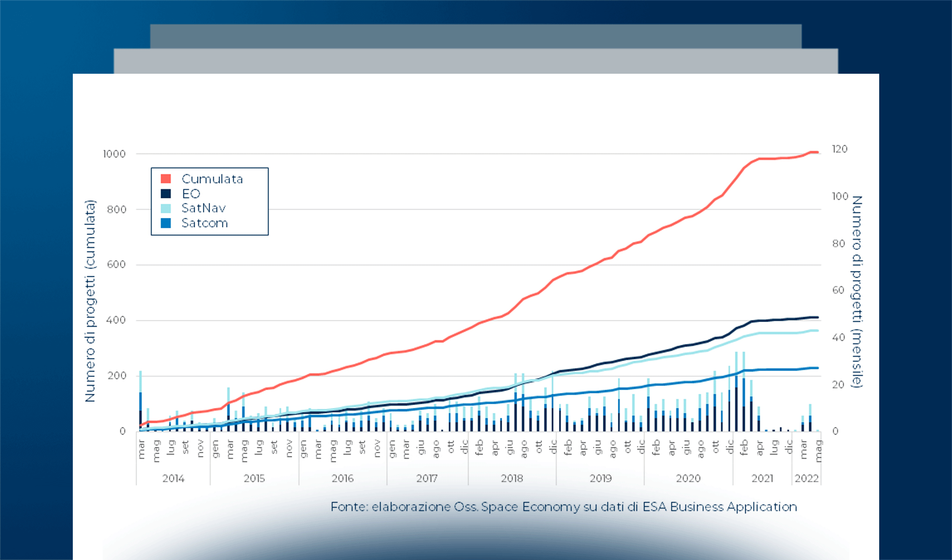Click the 120 tick on right axis
952x560 pixels.
click(x=840, y=149)
